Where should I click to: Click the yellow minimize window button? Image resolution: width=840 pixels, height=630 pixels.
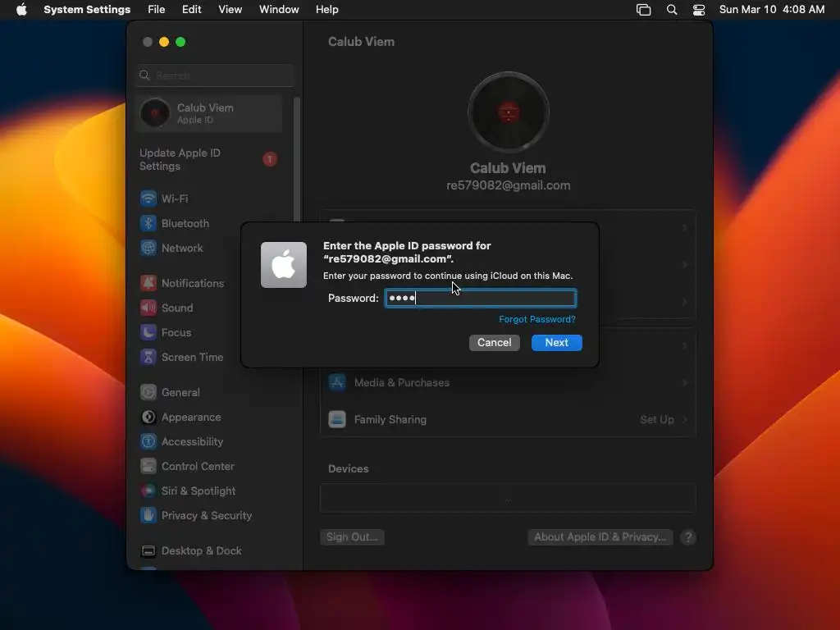click(164, 42)
